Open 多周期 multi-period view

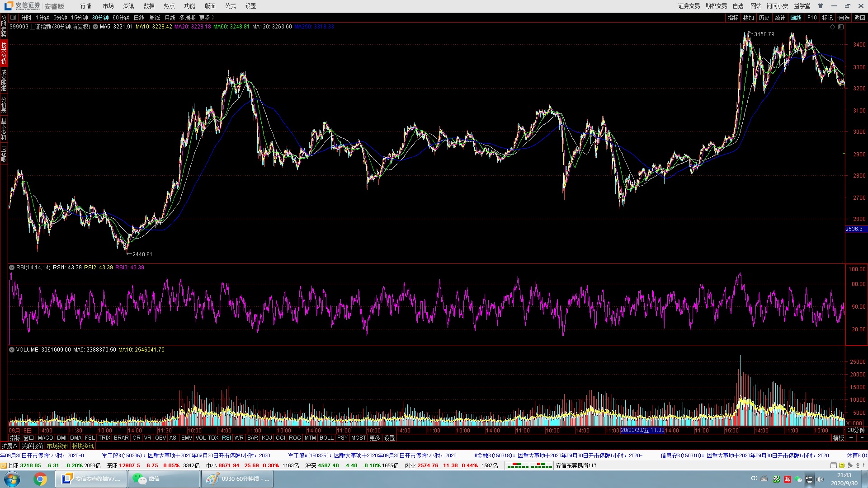(x=187, y=18)
